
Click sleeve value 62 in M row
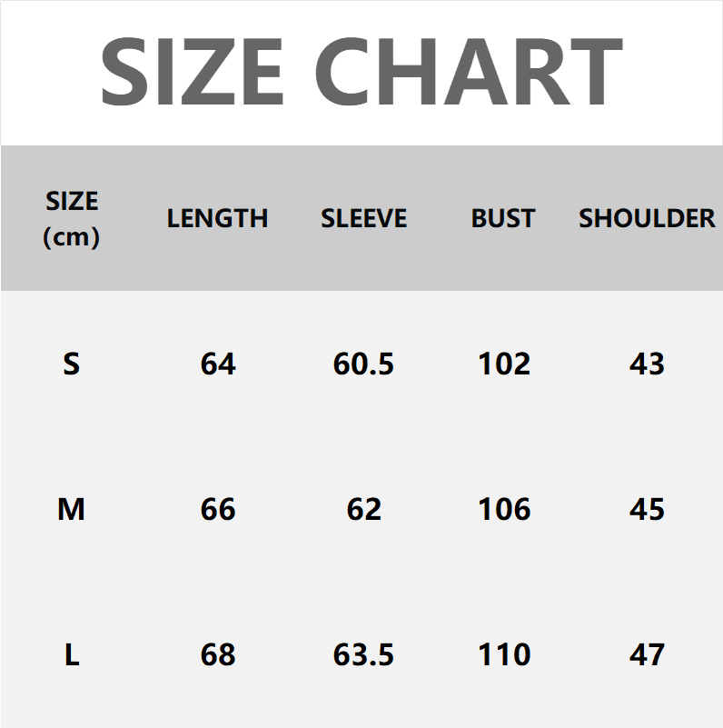pos(363,509)
